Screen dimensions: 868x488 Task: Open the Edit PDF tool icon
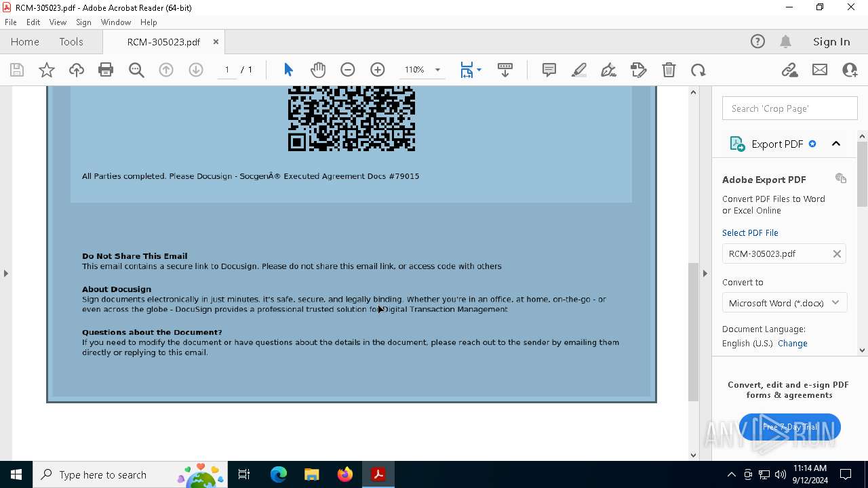[x=639, y=70]
